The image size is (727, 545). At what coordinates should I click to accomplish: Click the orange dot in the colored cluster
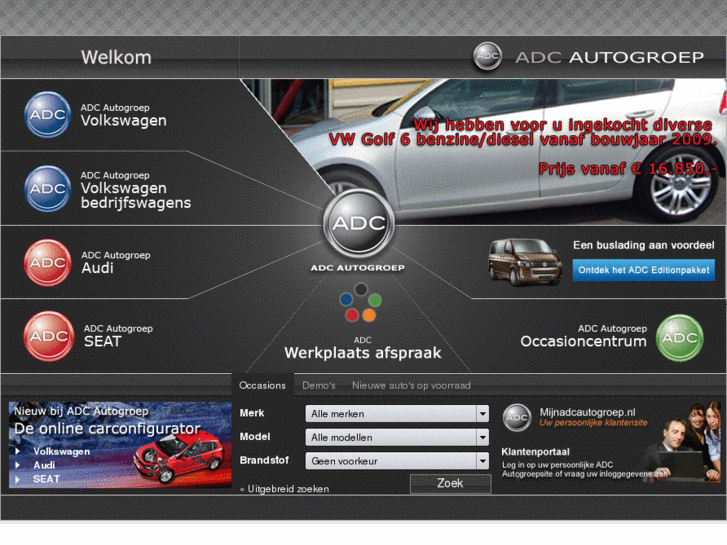pos(369,315)
